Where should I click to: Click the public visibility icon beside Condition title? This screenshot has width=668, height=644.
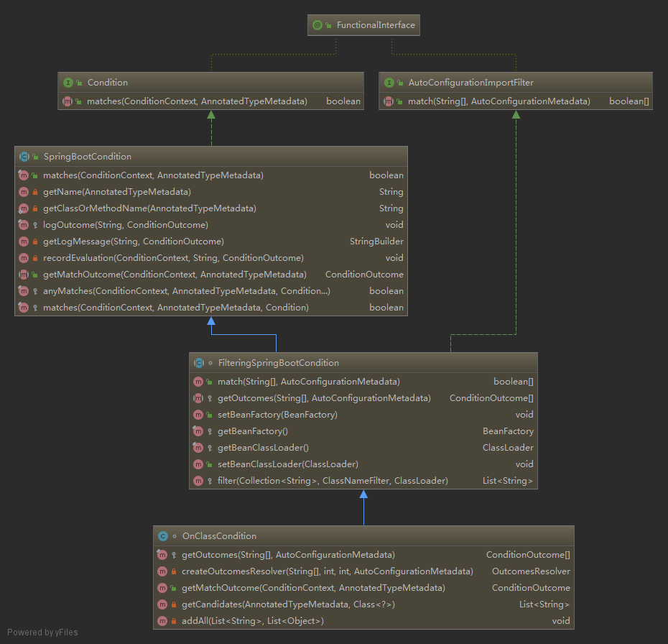(79, 83)
